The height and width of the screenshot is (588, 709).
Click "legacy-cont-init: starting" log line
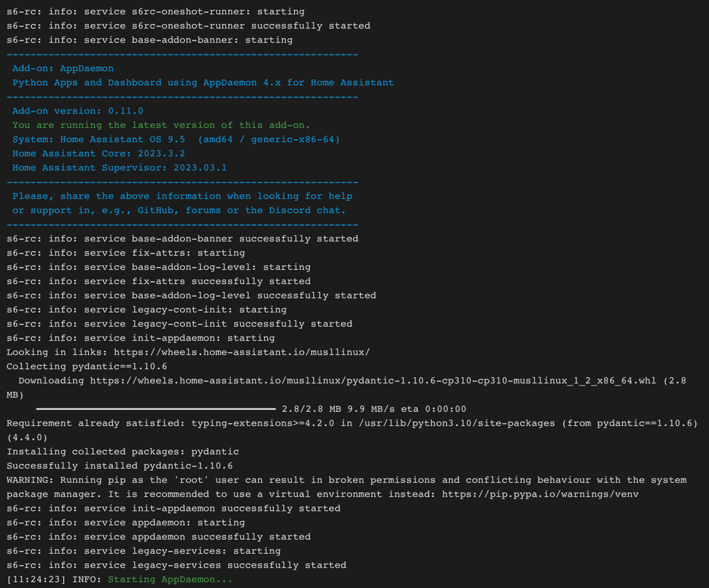[x=146, y=310]
